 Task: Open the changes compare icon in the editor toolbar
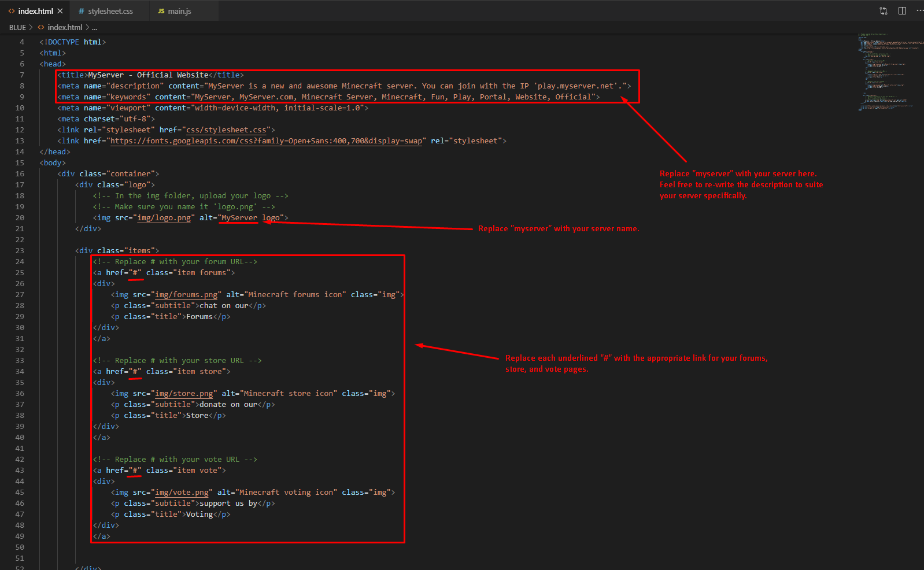(884, 11)
